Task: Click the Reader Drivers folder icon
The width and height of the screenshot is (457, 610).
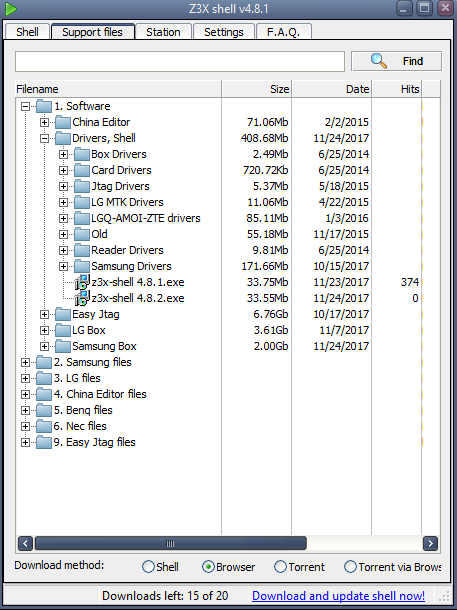Action: tap(81, 250)
